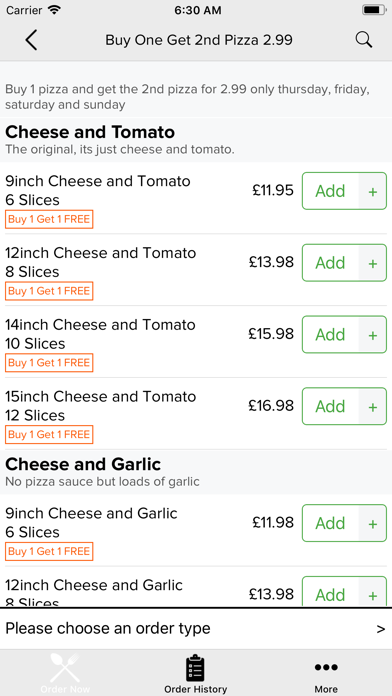Click plus icon for 9inch Cheese and Tomato
Viewport: 392px width, 696px height.
372,191
